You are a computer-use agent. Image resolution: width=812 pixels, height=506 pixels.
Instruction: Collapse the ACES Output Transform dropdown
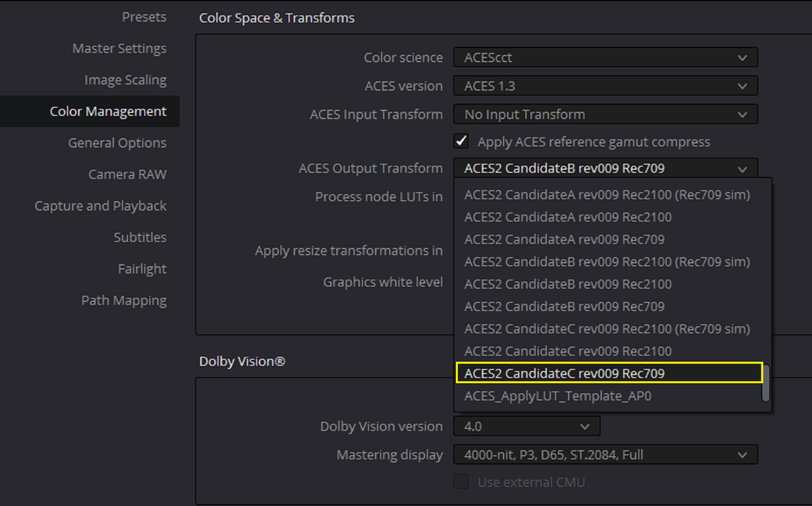(606, 168)
